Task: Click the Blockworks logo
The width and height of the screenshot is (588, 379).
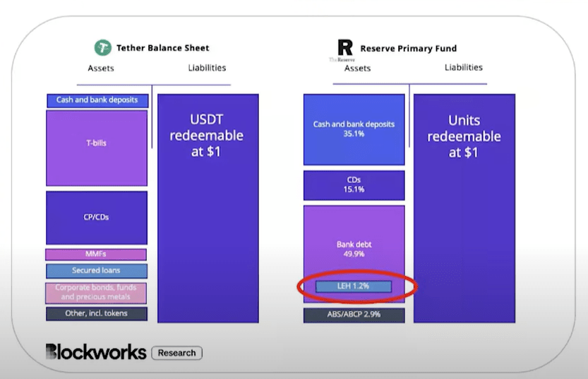Action: tap(96, 352)
